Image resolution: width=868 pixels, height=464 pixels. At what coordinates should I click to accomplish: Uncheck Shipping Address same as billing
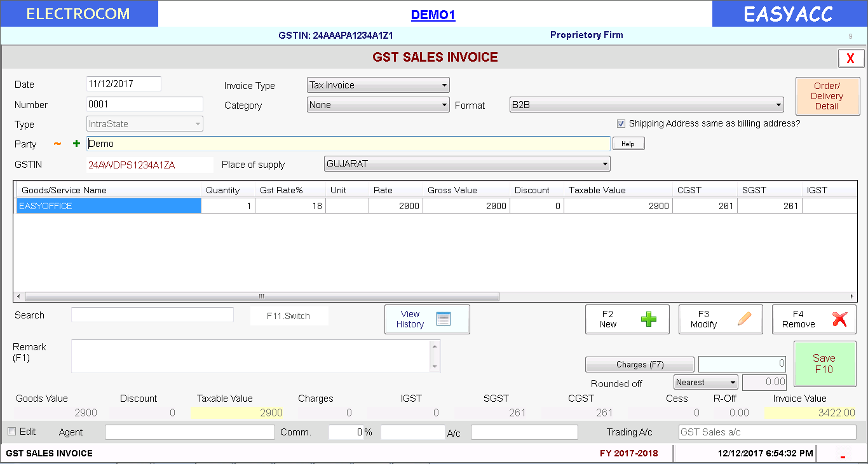621,124
